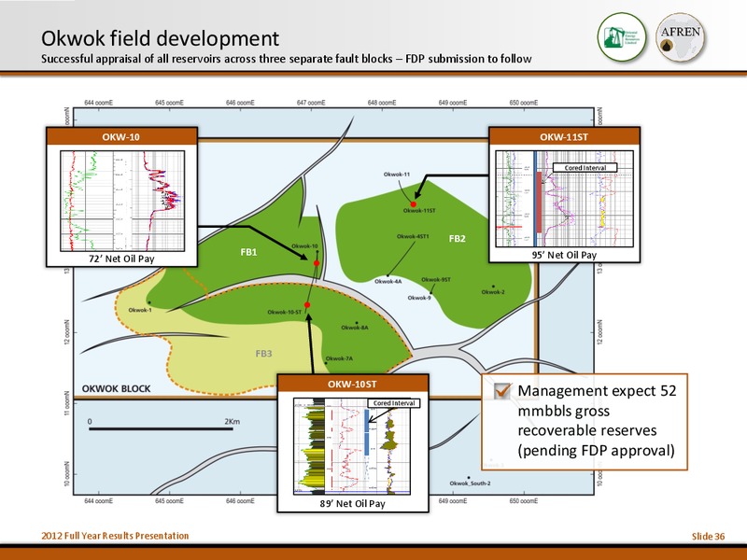This screenshot has width=747, height=560.
Task: Click the Okwok-8A well label
Action: coord(355,328)
